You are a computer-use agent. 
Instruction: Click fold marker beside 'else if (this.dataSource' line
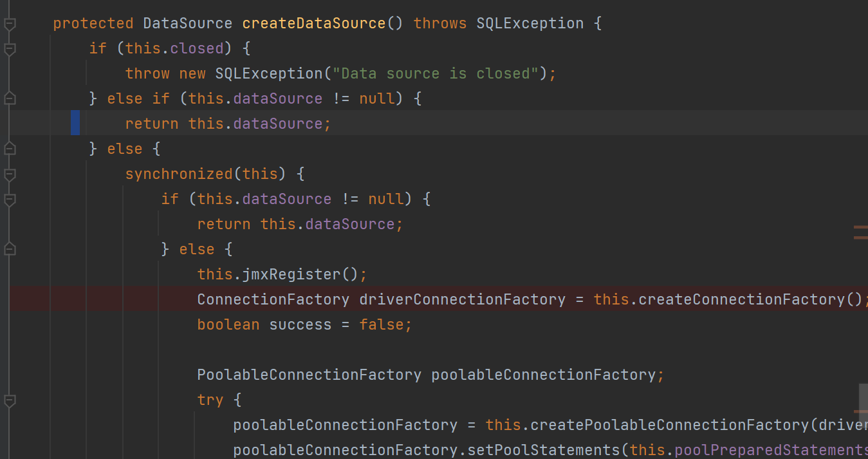[10, 98]
